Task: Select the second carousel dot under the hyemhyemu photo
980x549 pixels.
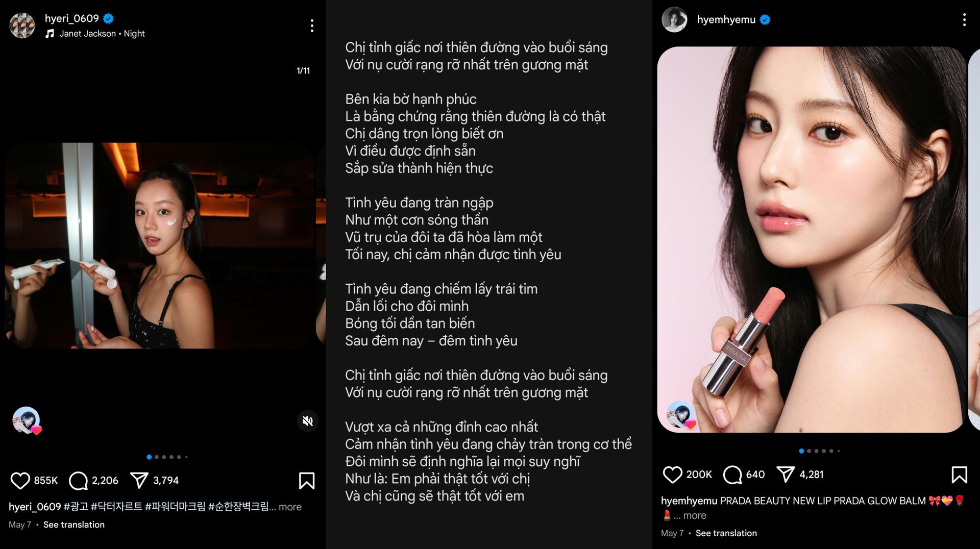Action: coord(809,451)
